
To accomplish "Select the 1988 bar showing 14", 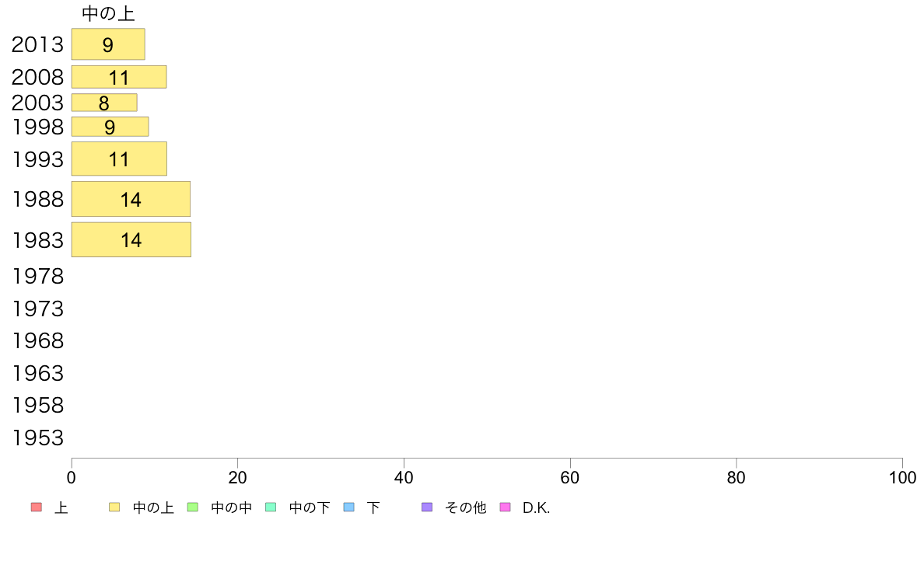I will click(x=131, y=199).
